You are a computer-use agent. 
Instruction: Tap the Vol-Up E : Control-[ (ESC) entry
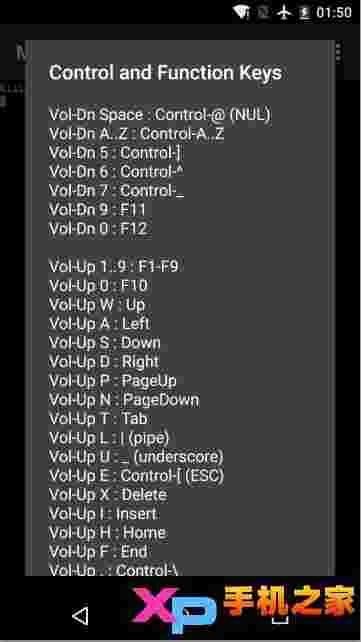[x=137, y=476]
